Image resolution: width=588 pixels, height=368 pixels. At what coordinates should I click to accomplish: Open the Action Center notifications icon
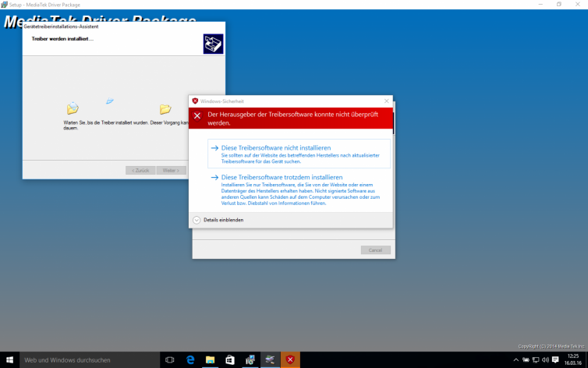click(555, 360)
